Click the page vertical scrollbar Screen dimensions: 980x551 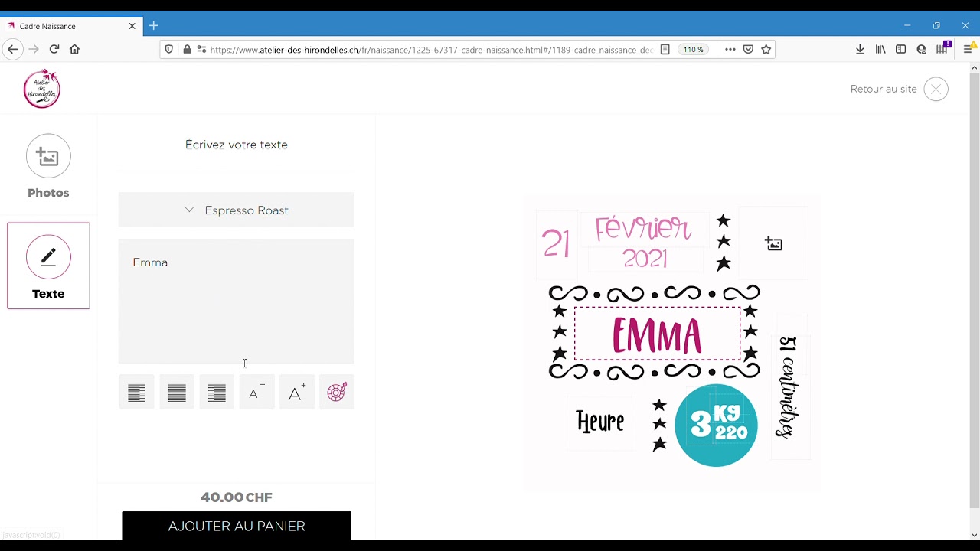coord(975,291)
